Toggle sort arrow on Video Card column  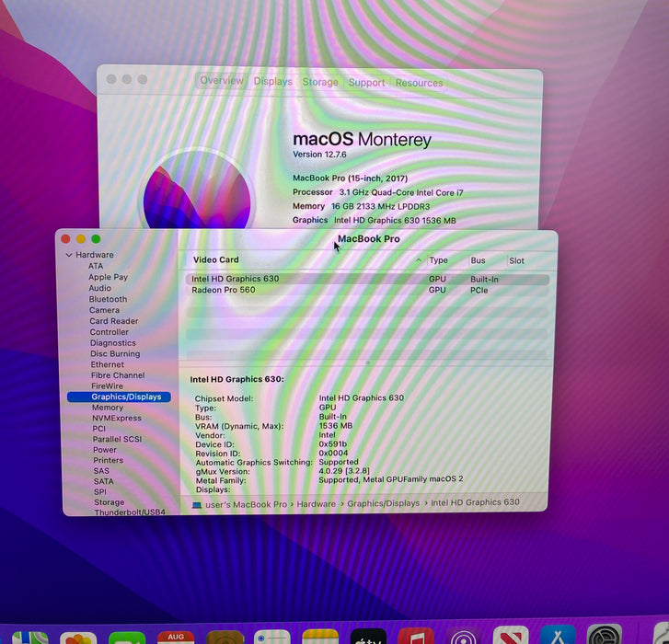point(418,260)
